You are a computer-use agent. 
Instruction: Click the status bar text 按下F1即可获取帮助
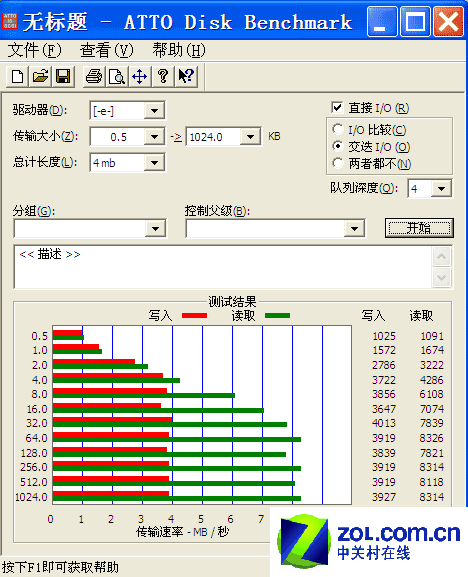coord(60,567)
